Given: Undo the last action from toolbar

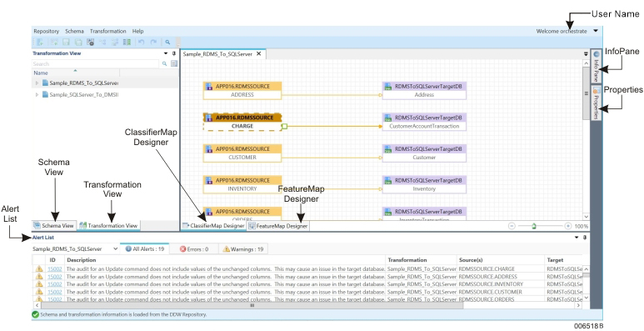Looking at the screenshot, I should tap(142, 42).
